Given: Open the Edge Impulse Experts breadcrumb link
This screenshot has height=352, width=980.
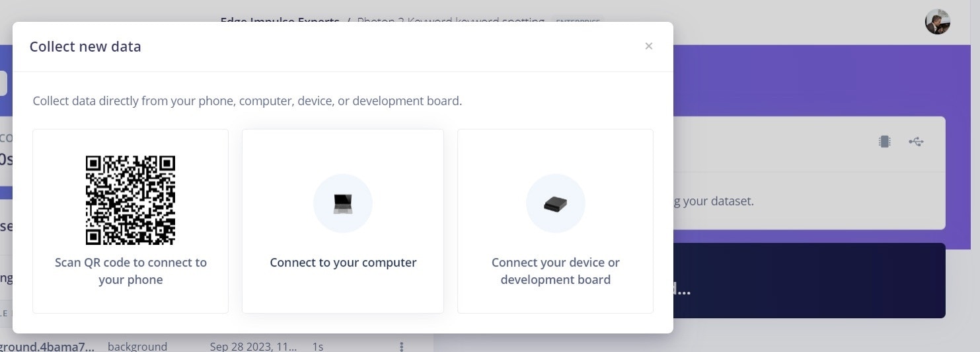Looking at the screenshot, I should (280, 21).
